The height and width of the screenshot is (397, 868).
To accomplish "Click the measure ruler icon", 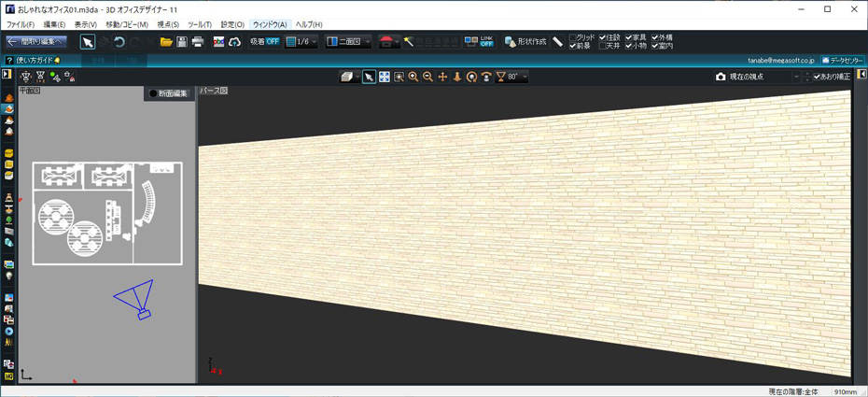I will [557, 42].
